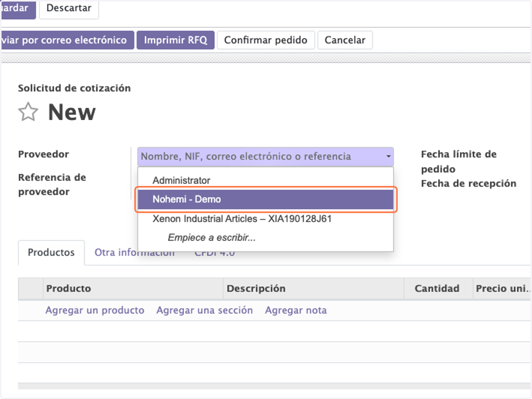Switch to Otra información tab
Screen dimensions: 532x399
point(134,253)
